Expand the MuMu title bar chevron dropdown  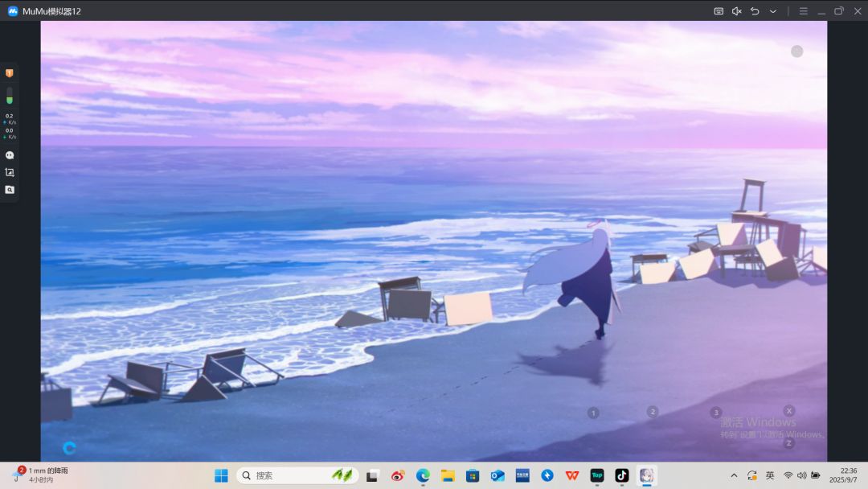point(773,11)
